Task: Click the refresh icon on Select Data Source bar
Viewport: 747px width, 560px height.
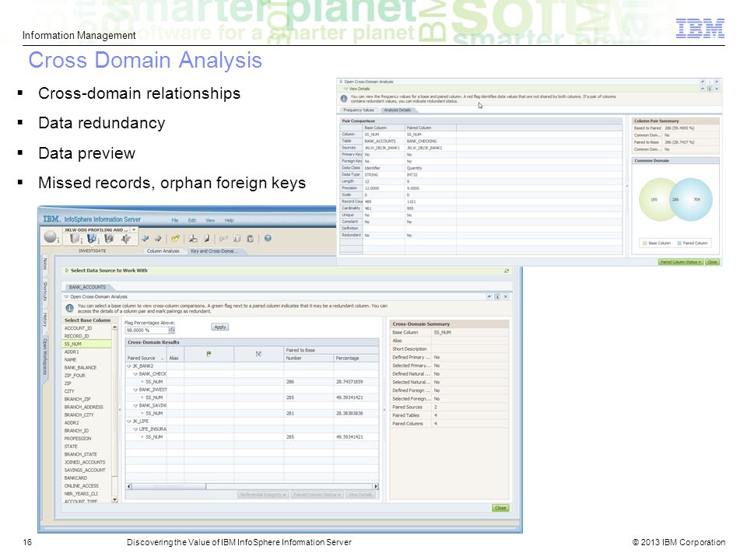Action: [x=507, y=271]
